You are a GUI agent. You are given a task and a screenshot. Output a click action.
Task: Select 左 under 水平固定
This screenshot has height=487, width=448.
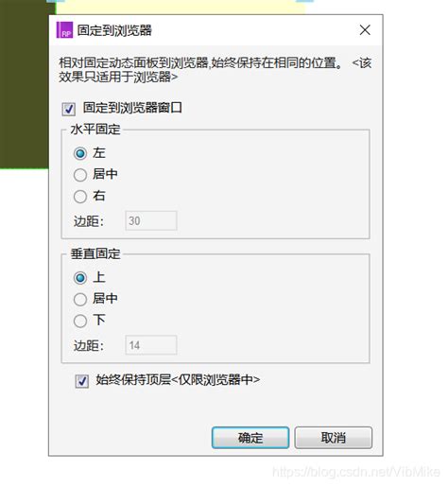pos(80,153)
